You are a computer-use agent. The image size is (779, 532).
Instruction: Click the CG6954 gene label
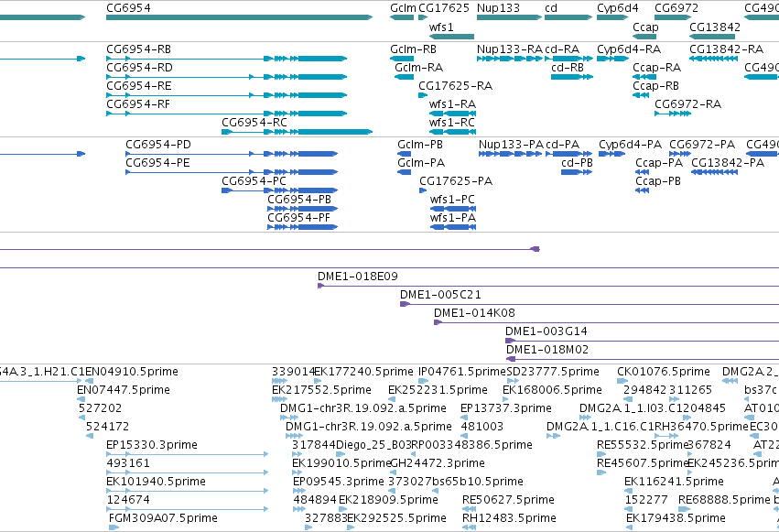coord(128,8)
